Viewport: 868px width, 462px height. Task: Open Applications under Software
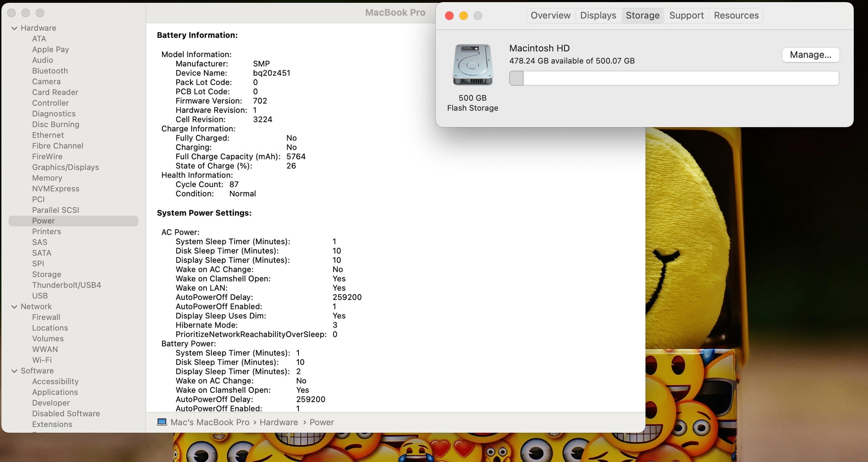point(55,392)
